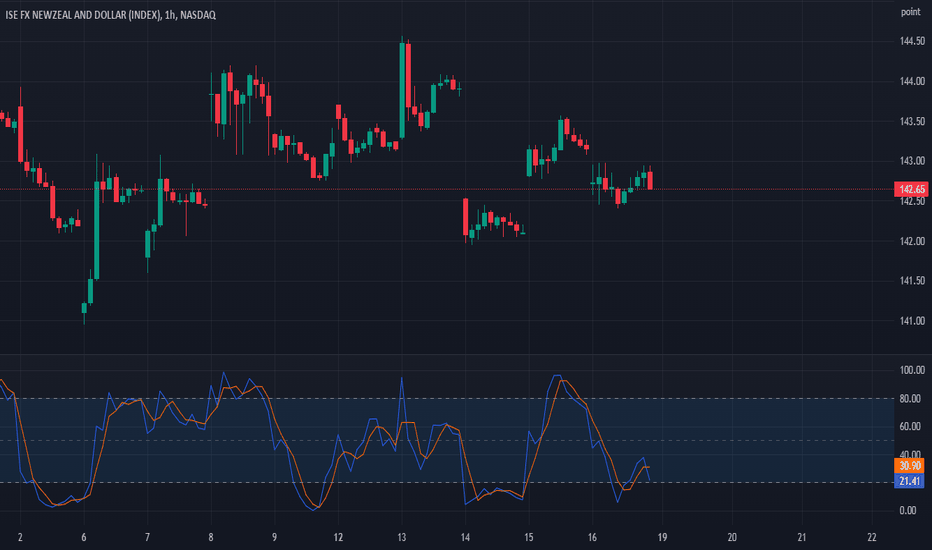
Task: Click the orange 30.90 stochastic value label
Action: (909, 466)
